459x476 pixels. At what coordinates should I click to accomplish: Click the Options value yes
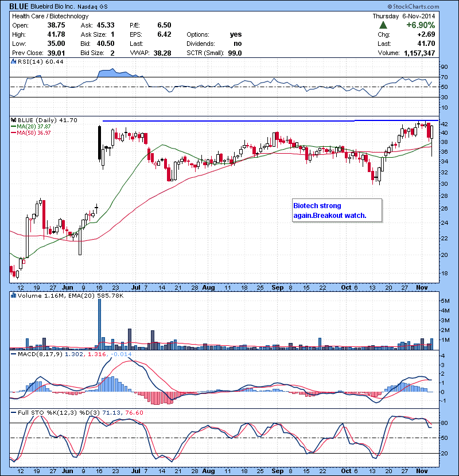tap(236, 34)
